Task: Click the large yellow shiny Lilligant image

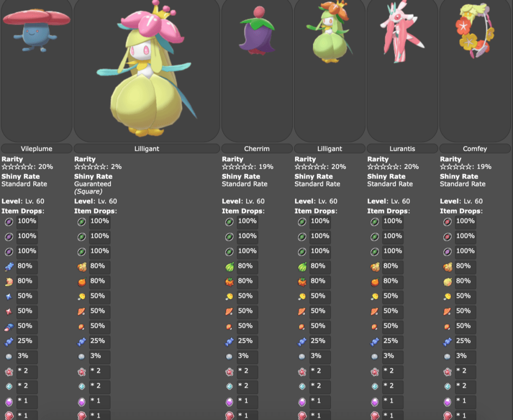Action: pyautogui.click(x=147, y=69)
